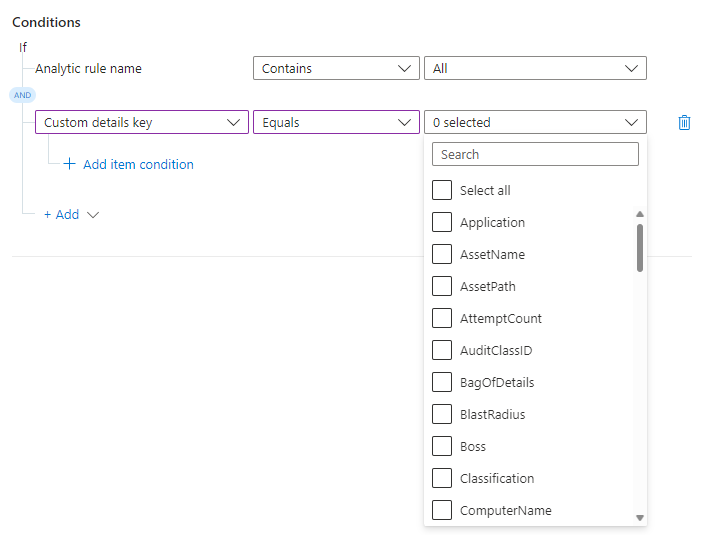Click the AND operator badge
This screenshot has height=535, width=704.
(x=22, y=95)
